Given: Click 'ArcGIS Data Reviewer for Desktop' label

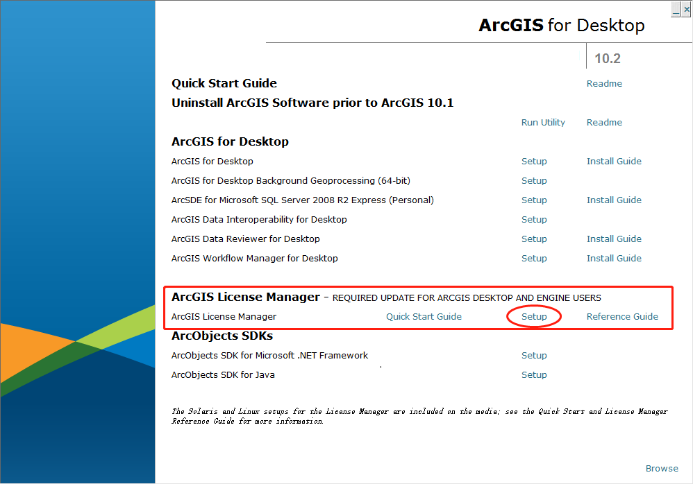Looking at the screenshot, I should pyautogui.click(x=245, y=239).
